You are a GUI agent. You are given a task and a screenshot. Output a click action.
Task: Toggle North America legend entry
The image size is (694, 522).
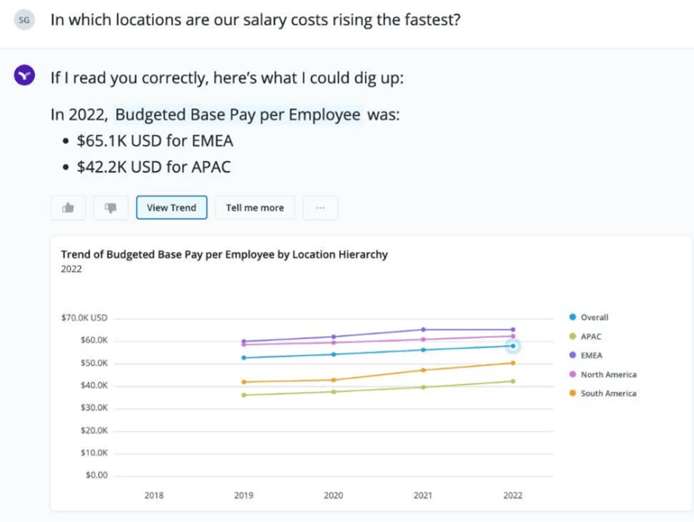point(603,375)
